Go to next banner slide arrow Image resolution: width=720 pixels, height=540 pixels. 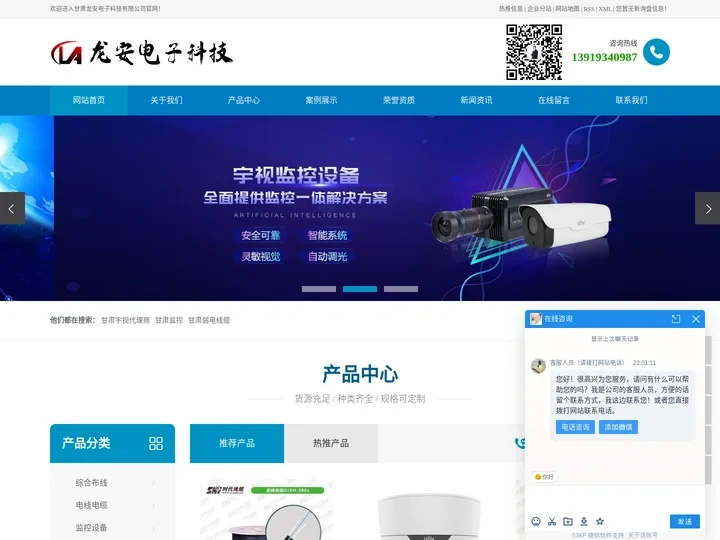[708, 208]
